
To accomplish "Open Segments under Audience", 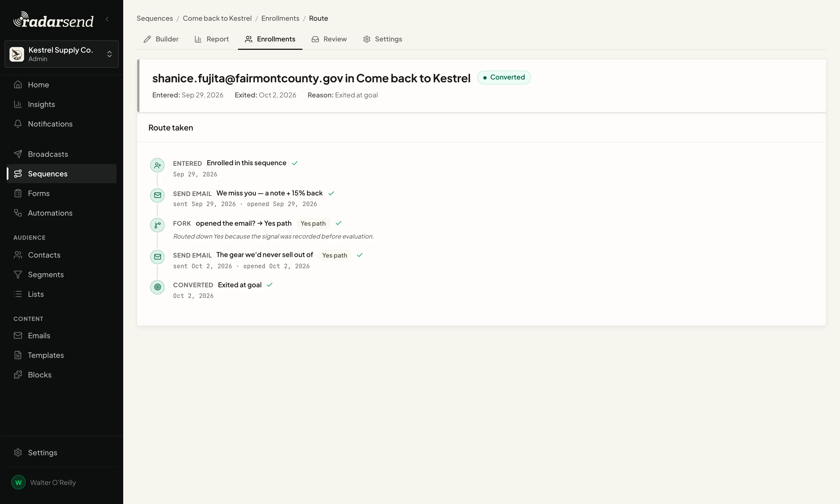I will [x=61, y=274].
